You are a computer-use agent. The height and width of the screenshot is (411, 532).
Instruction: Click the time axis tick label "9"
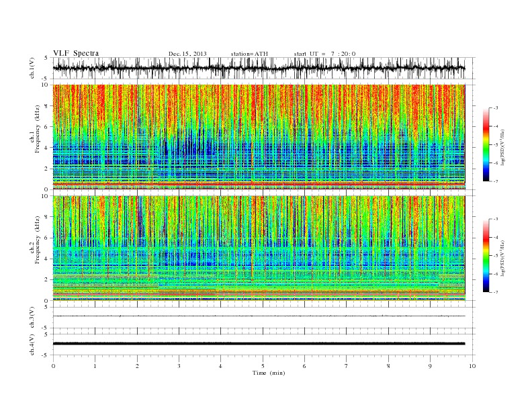pyautogui.click(x=430, y=366)
